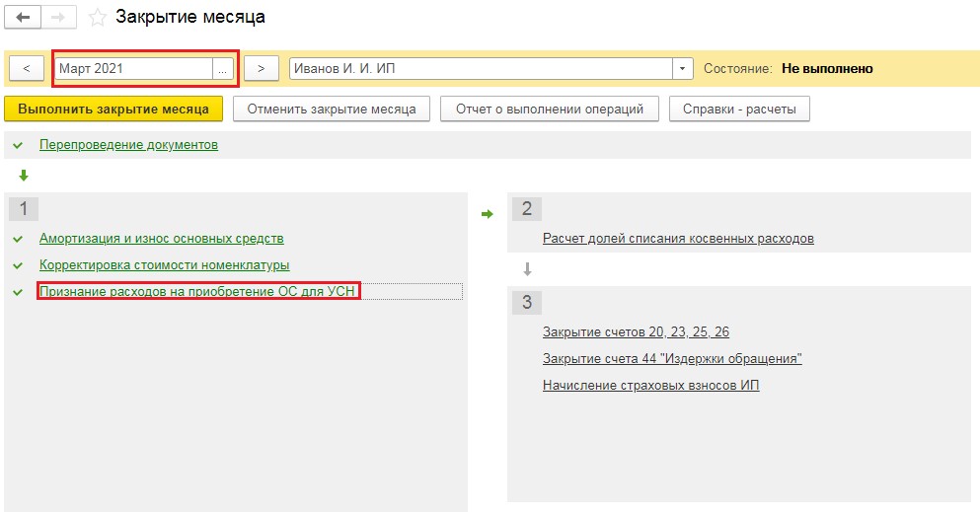
Task: Click the organization field Иванов И. И. ИП
Action: [x=481, y=69]
